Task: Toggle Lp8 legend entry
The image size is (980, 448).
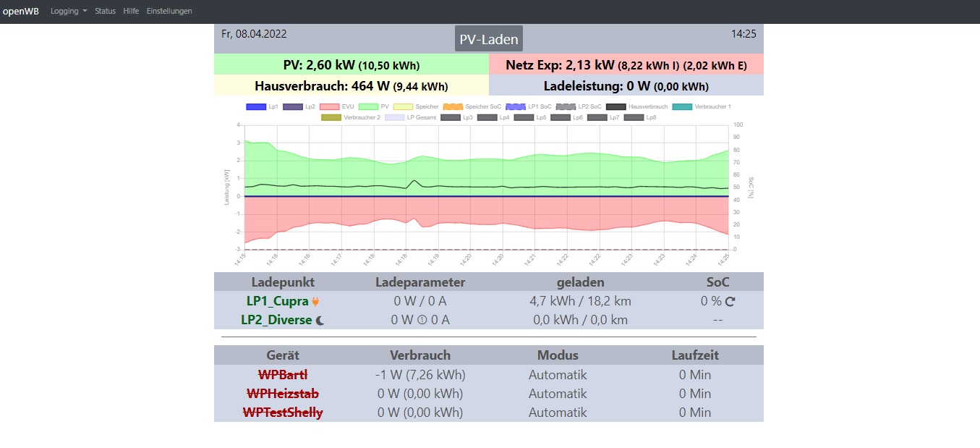Action: click(x=640, y=117)
